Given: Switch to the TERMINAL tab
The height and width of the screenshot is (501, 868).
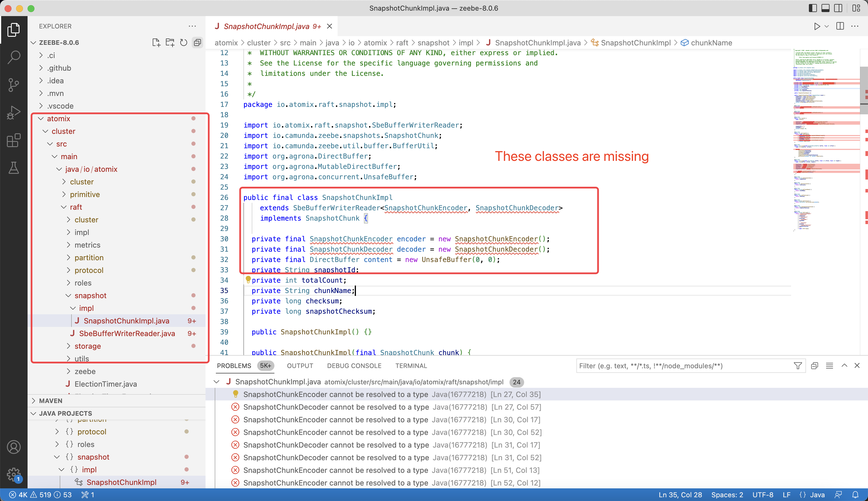Looking at the screenshot, I should [x=411, y=366].
